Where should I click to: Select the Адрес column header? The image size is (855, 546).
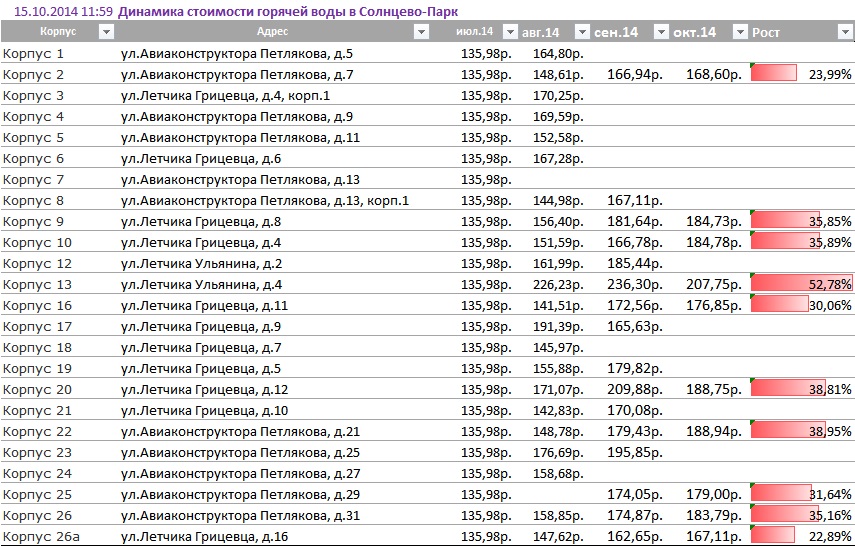pos(272,32)
